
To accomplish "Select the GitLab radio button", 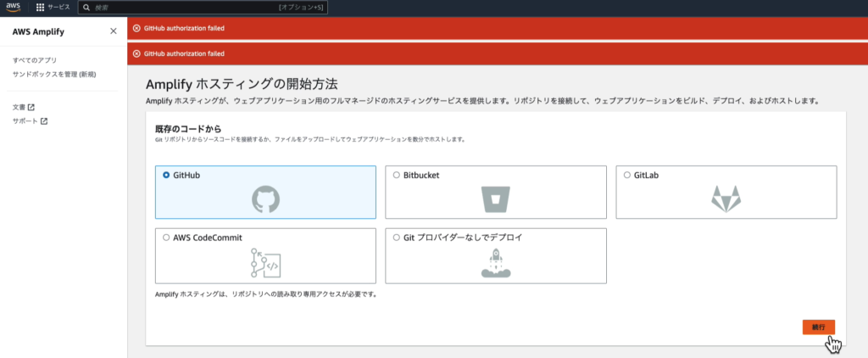I will pyautogui.click(x=626, y=175).
